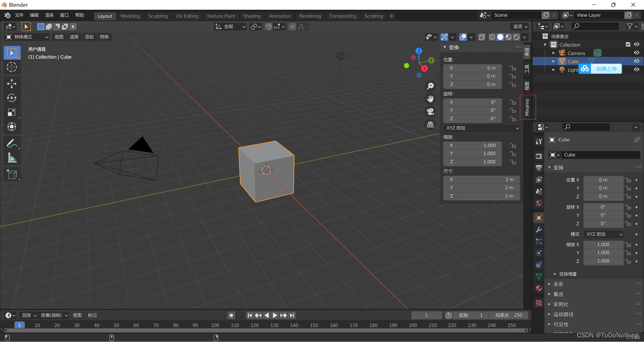Viewport: 644px width, 342px height.
Task: Expand the Camera item in outliner
Action: point(553,53)
